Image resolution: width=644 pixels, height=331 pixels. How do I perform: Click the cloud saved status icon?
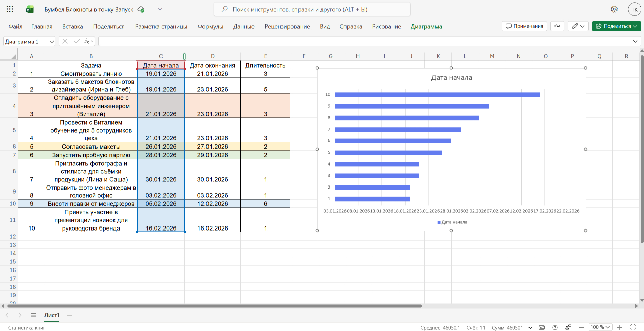pos(141,10)
